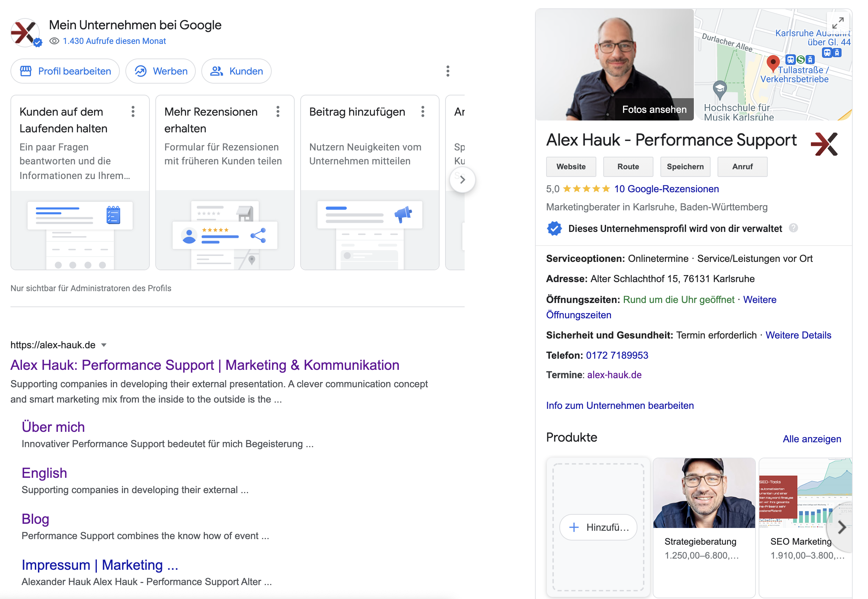Click the help question mark icon
The width and height of the screenshot is (868, 599).
pos(793,228)
